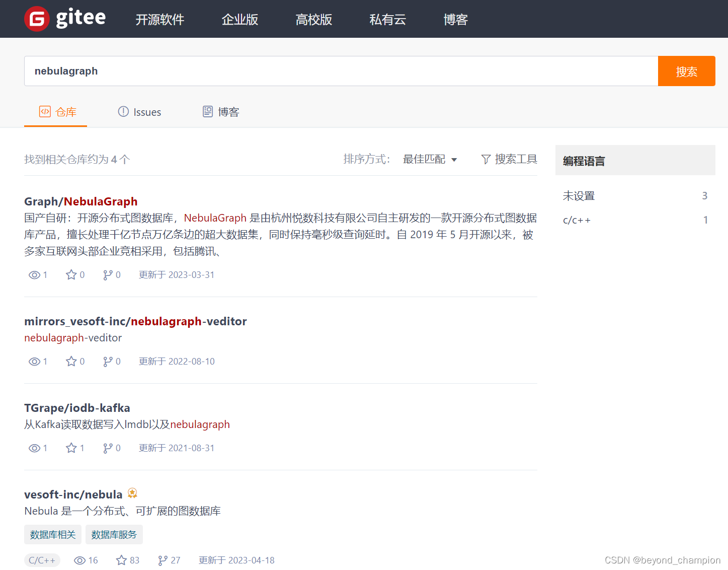The image size is (728, 570).
Task: Open the 高校版 menu item
Action: [x=314, y=19]
